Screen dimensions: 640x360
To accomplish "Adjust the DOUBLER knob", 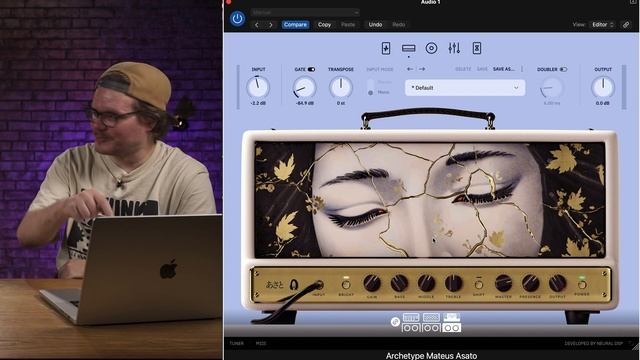I will point(551,87).
